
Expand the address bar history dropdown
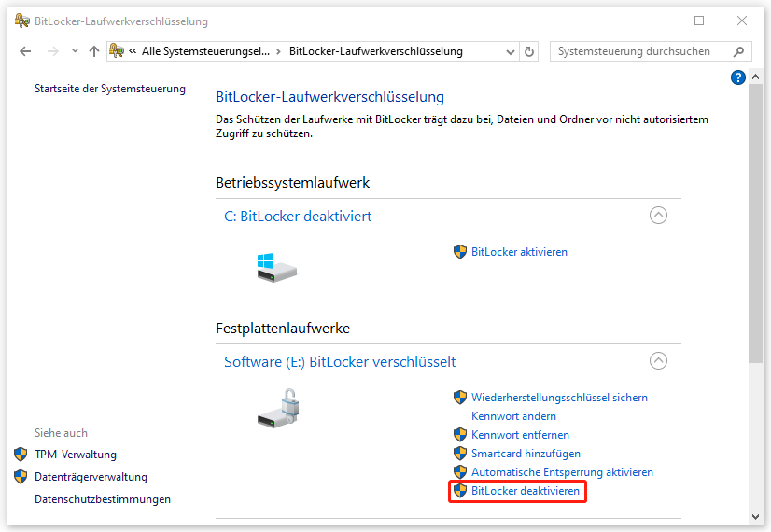coord(511,51)
